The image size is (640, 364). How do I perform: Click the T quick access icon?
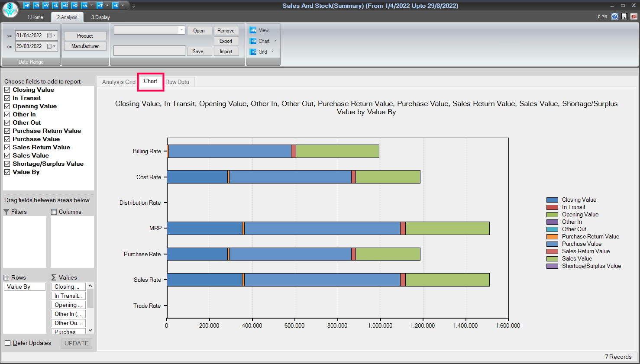(100, 5)
